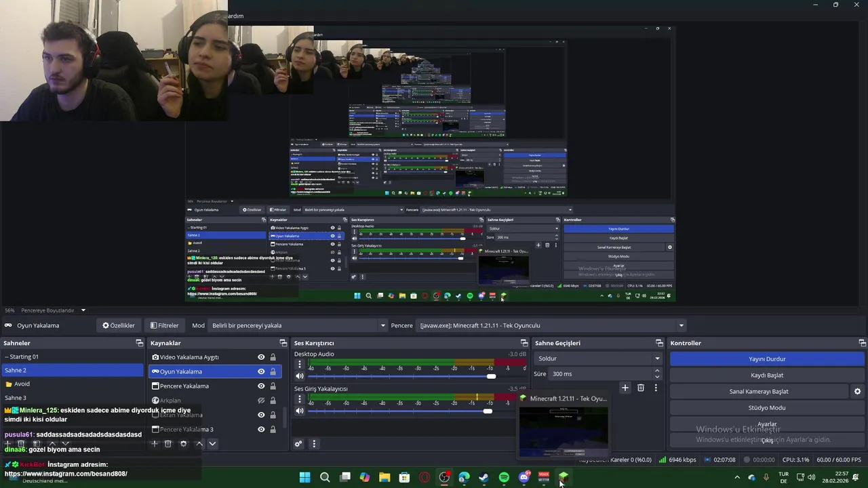Image resolution: width=868 pixels, height=488 pixels.
Task: Increase the Süre transition duration
Action: coord(656,371)
